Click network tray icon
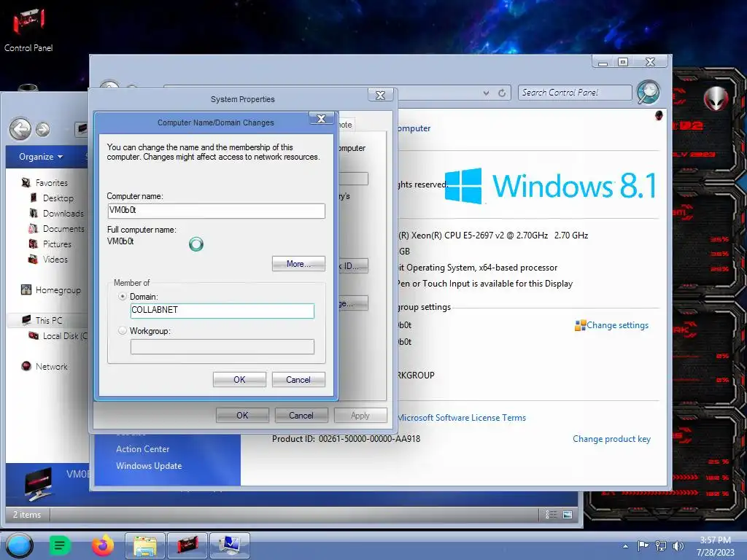This screenshot has height=560, width=747. click(661, 545)
